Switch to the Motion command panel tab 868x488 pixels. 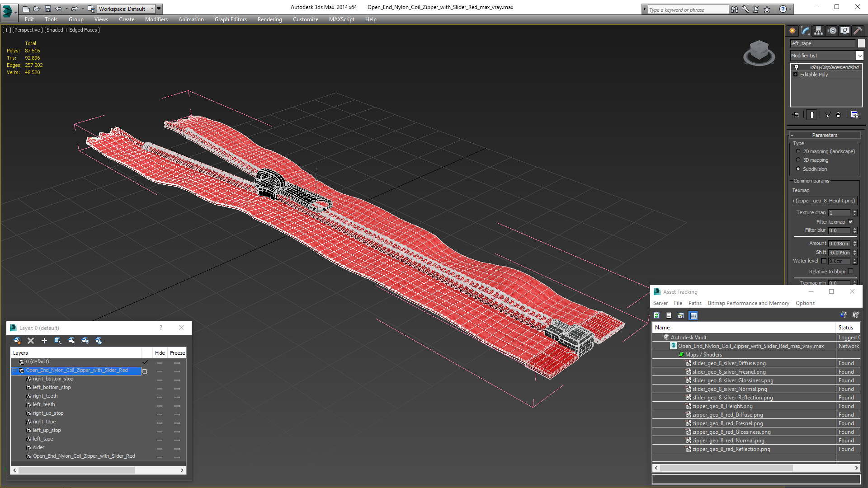click(832, 31)
